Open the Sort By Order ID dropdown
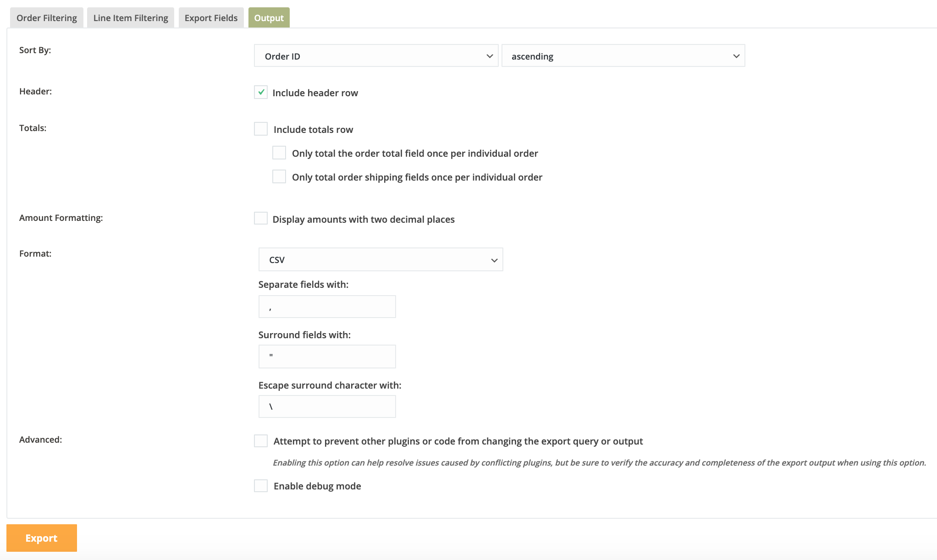Image resolution: width=937 pixels, height=560 pixels. [x=376, y=56]
